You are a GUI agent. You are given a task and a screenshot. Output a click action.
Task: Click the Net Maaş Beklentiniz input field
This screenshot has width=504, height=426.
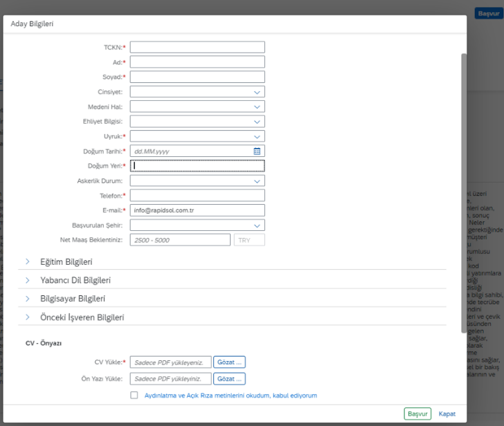pyautogui.click(x=180, y=240)
